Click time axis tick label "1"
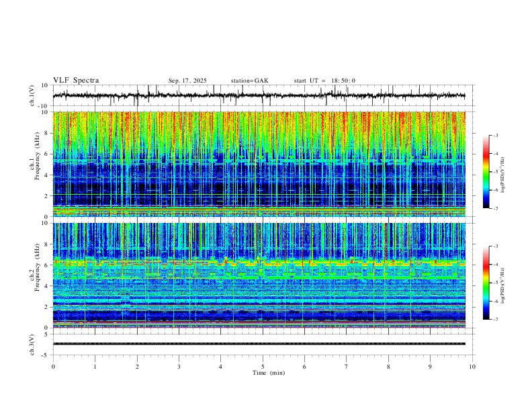This screenshot has width=532, height=411. coord(95,367)
